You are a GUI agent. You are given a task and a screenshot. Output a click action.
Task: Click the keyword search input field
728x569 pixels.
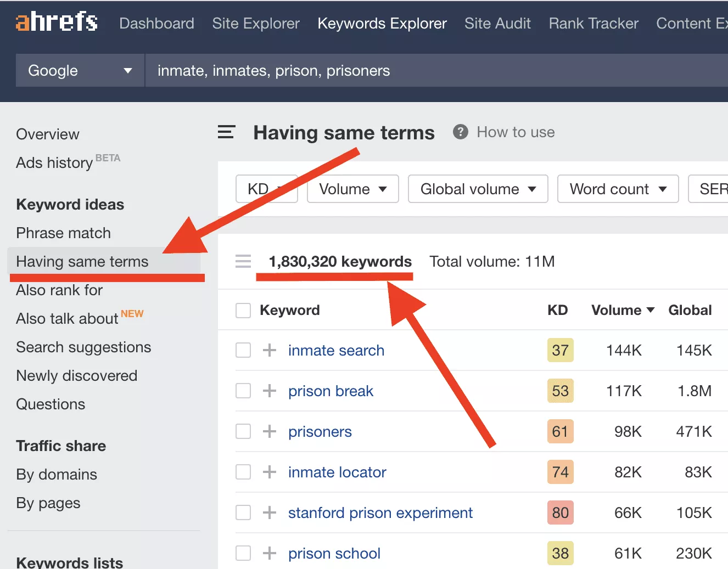436,70
